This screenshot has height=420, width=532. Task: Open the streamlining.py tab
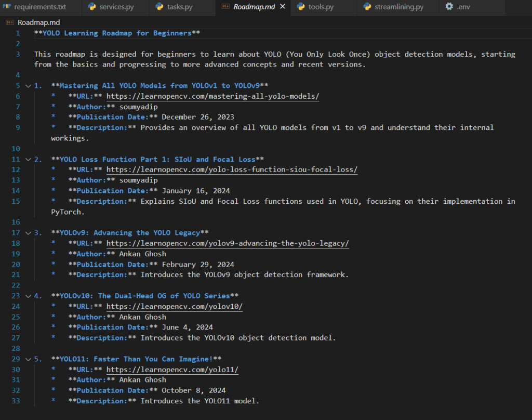[x=399, y=7]
